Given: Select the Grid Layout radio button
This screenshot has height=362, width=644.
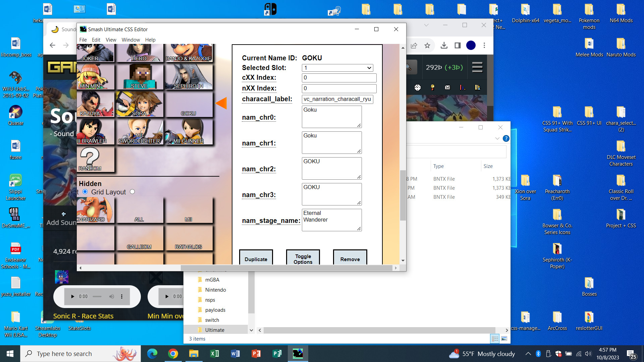Looking at the screenshot, I should click(85, 192).
